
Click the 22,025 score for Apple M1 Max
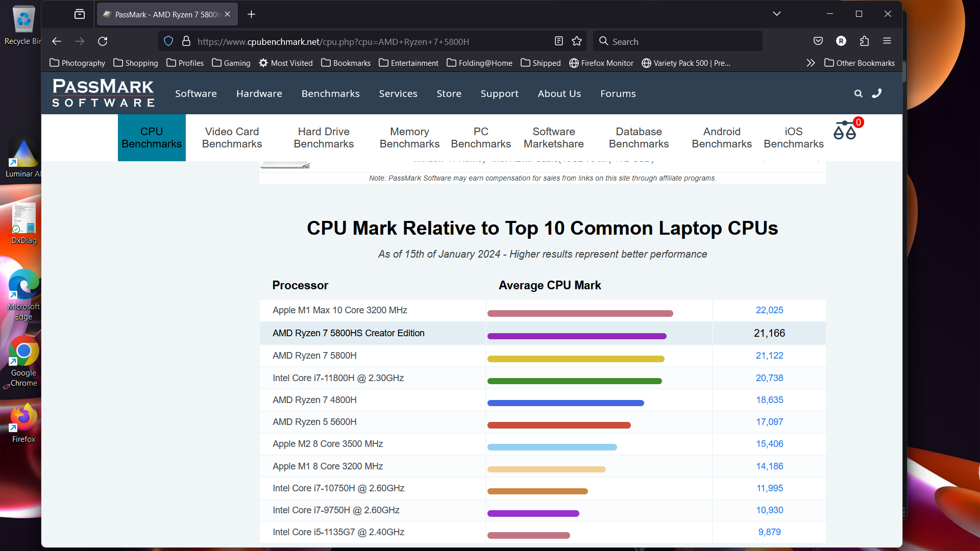click(x=769, y=310)
